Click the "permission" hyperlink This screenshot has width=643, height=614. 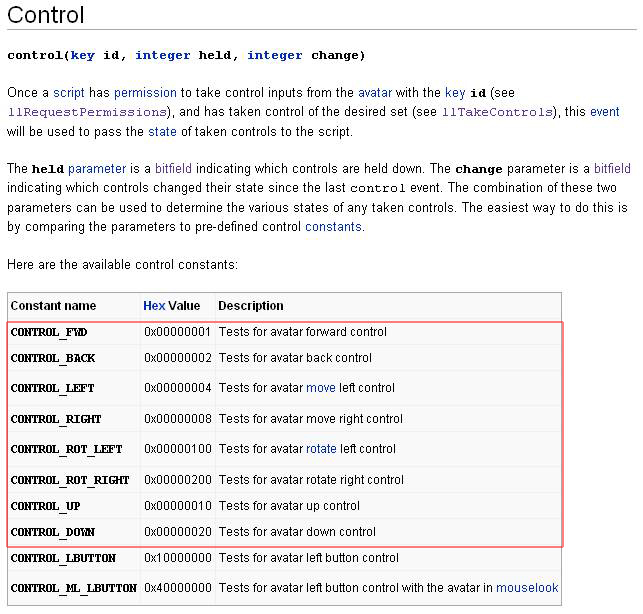pos(145,93)
